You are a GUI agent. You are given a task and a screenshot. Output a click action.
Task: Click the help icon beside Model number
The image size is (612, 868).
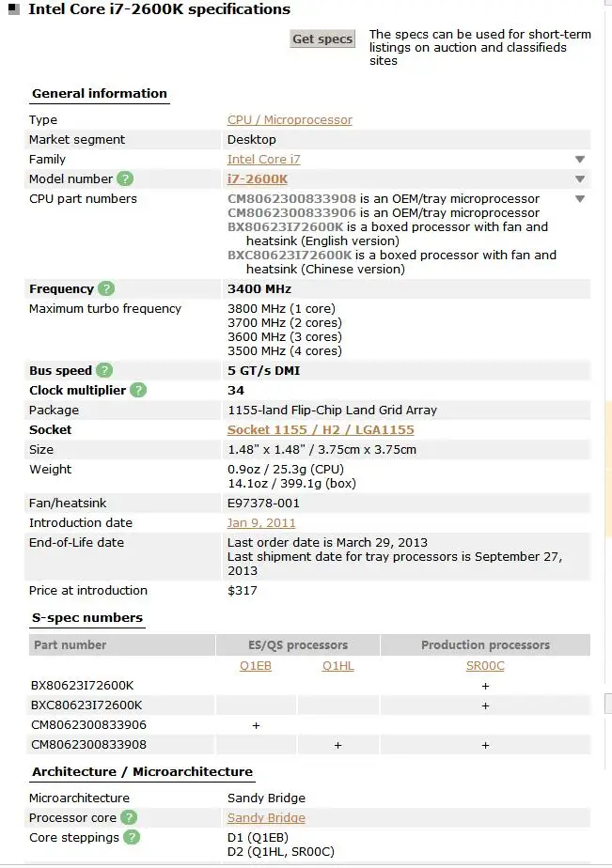125,178
